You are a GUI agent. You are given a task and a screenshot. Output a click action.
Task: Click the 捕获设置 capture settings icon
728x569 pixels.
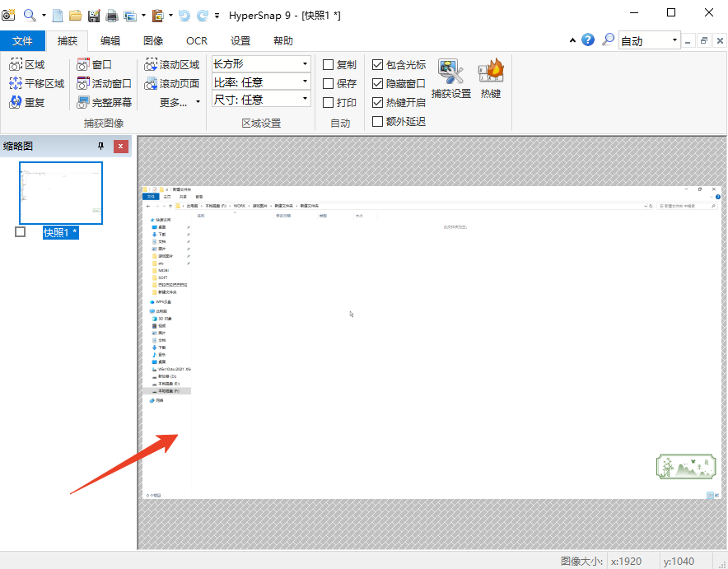point(450,80)
